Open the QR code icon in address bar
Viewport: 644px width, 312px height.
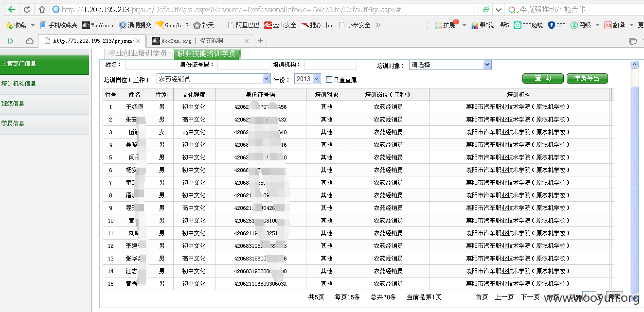(x=476, y=9)
